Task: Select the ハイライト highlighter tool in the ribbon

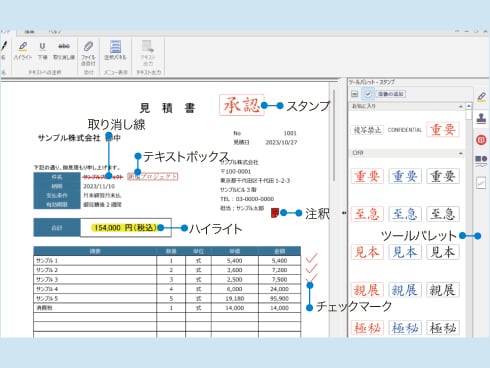Action: click(23, 50)
